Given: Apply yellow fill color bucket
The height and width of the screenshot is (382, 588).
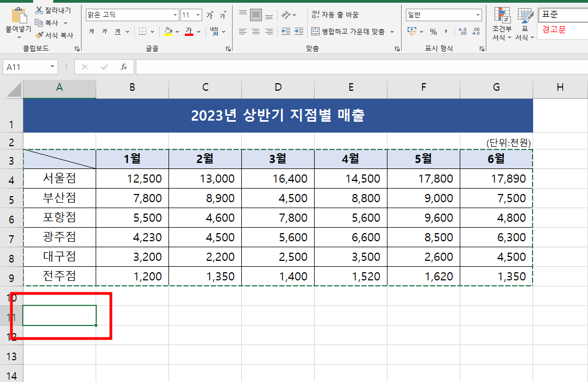Looking at the screenshot, I should (168, 32).
